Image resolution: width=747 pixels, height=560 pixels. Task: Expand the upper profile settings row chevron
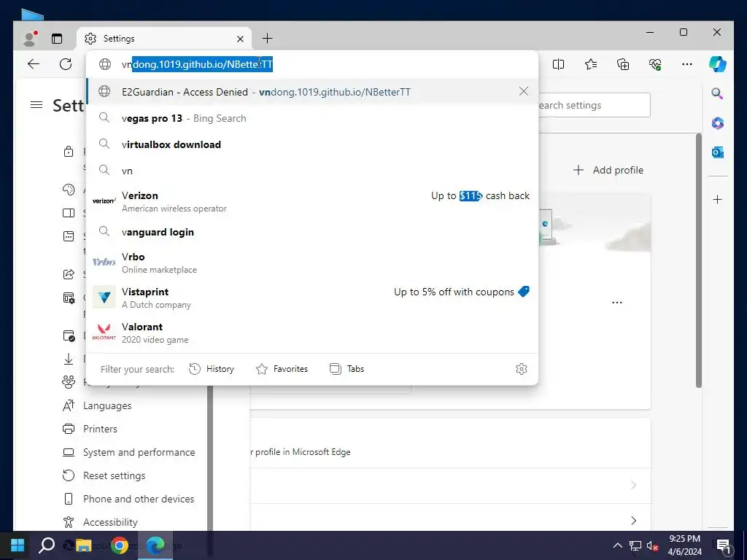click(x=634, y=485)
